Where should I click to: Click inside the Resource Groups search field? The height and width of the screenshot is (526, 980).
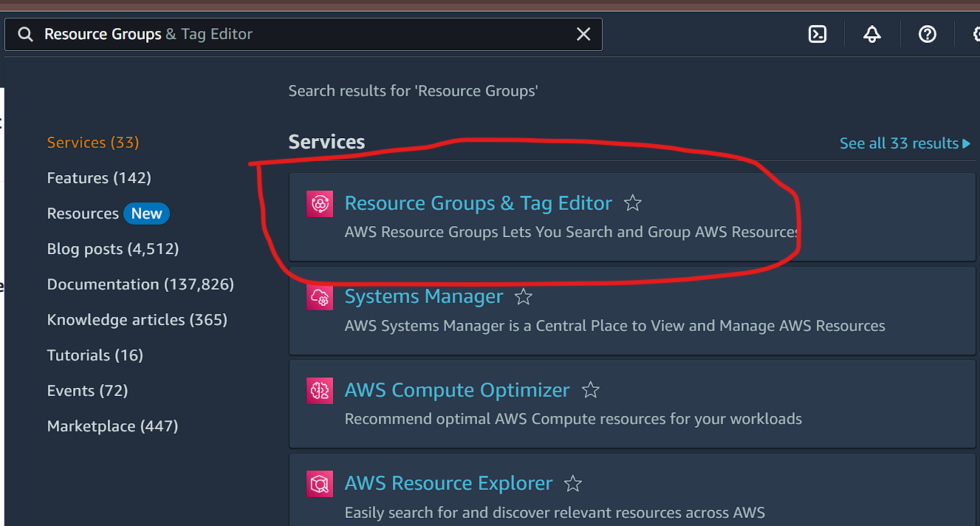(304, 35)
